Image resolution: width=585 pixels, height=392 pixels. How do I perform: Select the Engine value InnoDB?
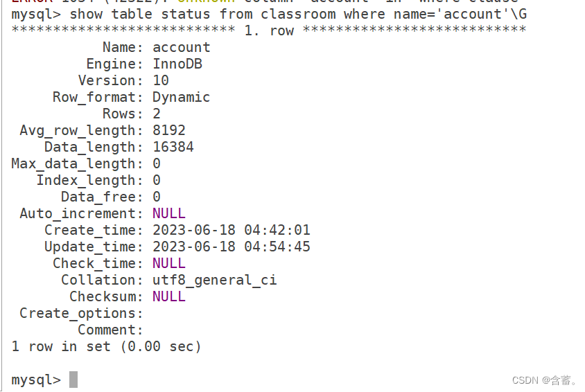177,64
